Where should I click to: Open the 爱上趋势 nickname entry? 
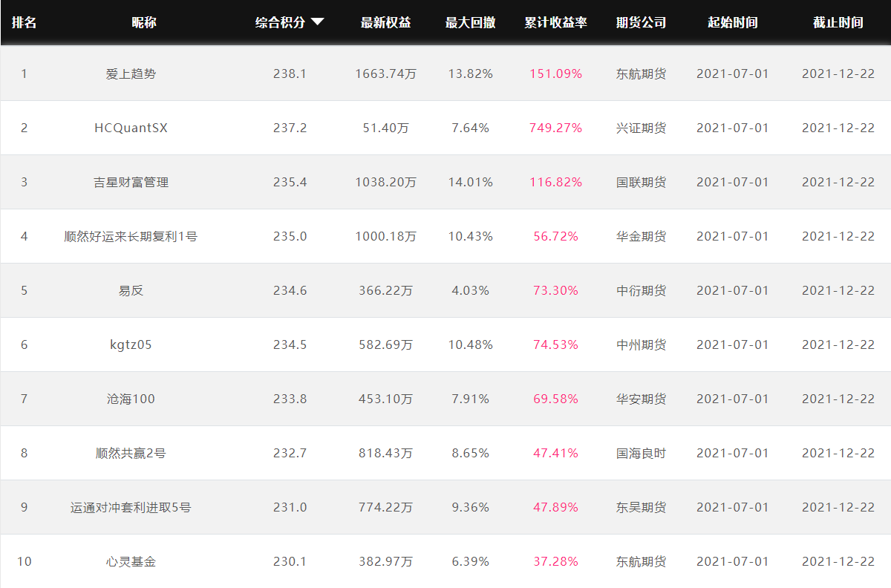tap(131, 73)
